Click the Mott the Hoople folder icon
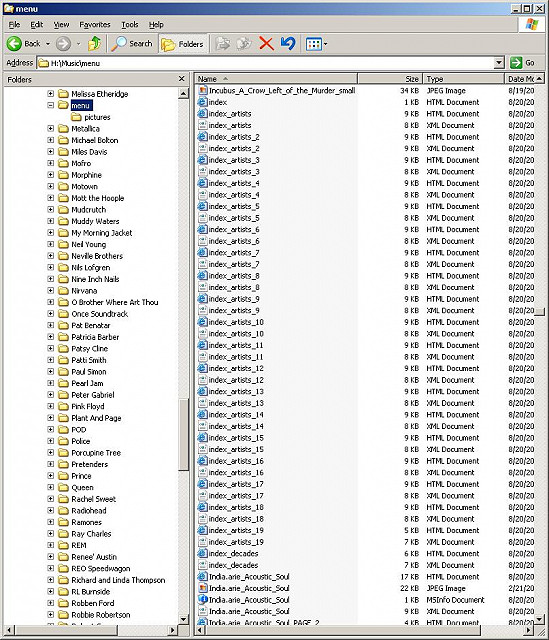The height and width of the screenshot is (640, 549). click(63, 198)
